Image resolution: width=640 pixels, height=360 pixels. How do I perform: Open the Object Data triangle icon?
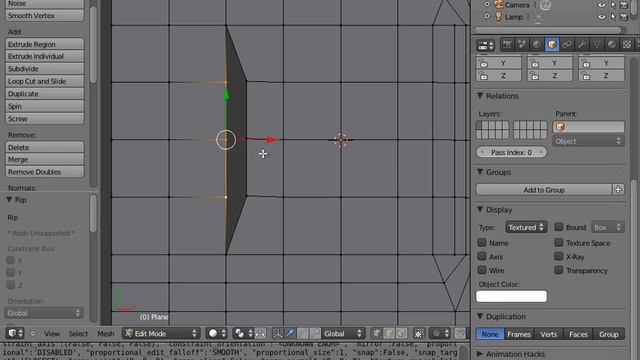coord(597,44)
